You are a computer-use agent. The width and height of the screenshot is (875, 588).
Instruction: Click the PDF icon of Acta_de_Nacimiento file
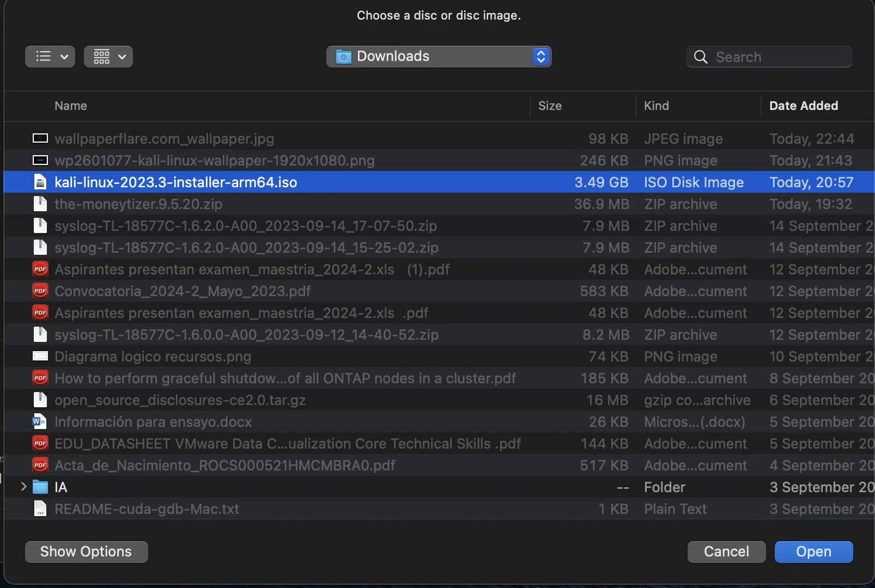click(x=40, y=465)
